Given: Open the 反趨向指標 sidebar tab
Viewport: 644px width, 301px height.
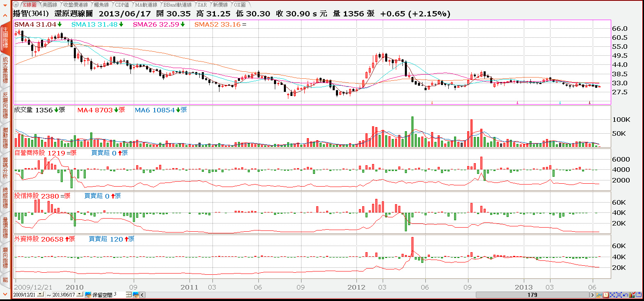Looking at the screenshot, I should coord(5,105).
